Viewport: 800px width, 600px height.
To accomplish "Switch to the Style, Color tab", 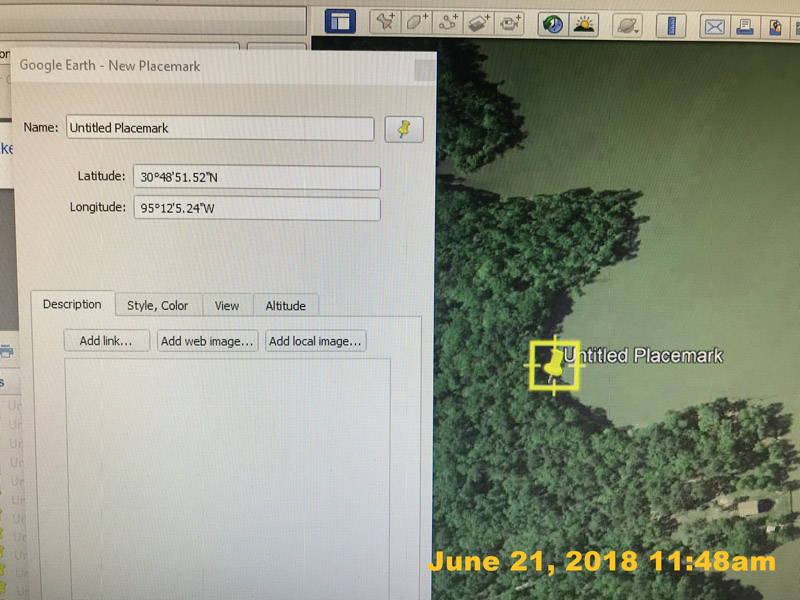I will click(157, 305).
